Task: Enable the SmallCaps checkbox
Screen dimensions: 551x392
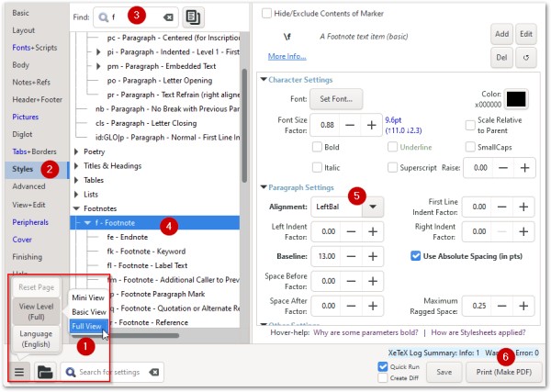Action: (470, 147)
